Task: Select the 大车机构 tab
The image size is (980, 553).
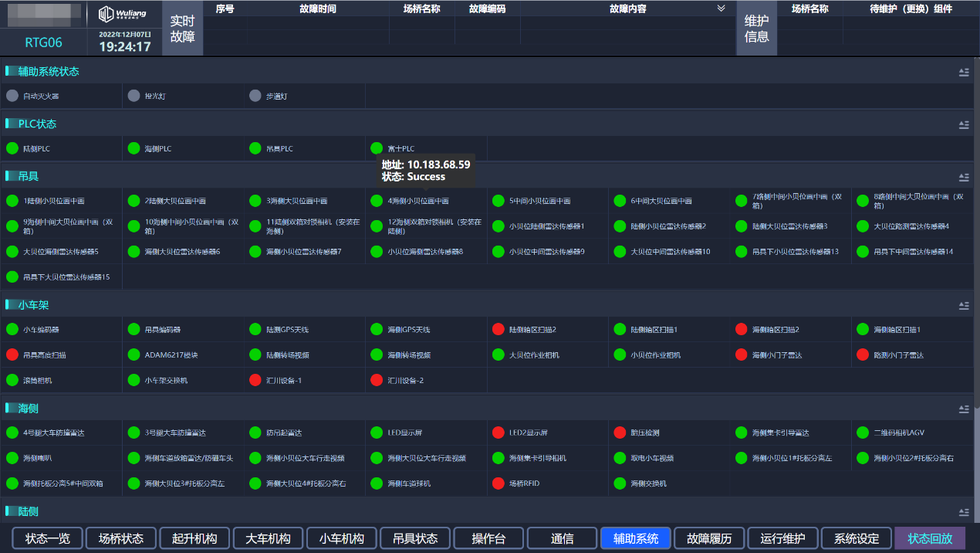Action: coord(268,538)
